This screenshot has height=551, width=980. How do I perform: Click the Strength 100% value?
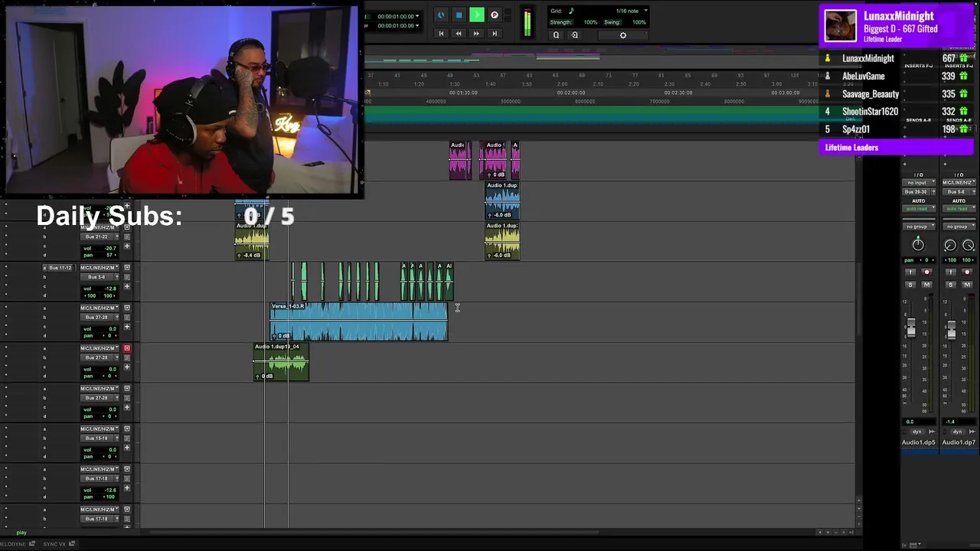coord(590,22)
